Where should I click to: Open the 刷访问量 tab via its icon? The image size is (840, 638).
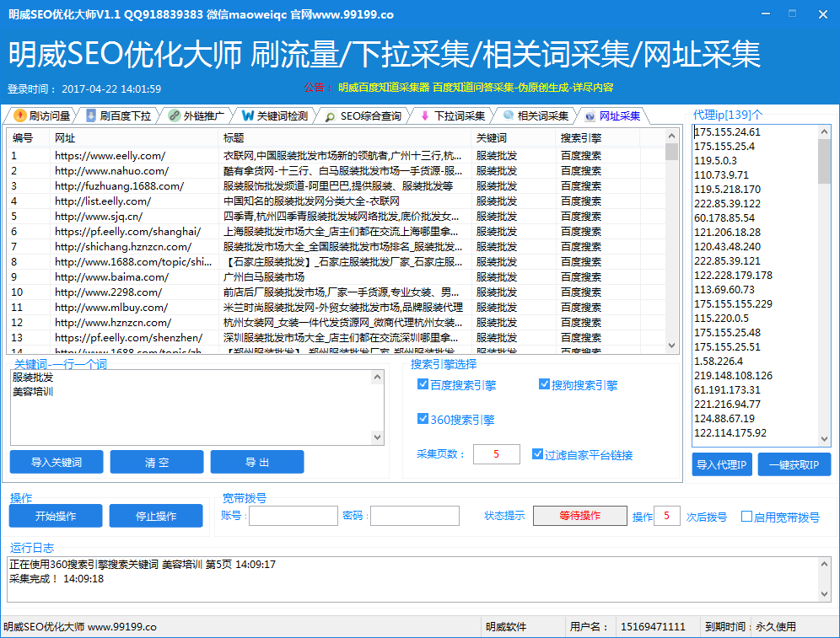coord(19,116)
